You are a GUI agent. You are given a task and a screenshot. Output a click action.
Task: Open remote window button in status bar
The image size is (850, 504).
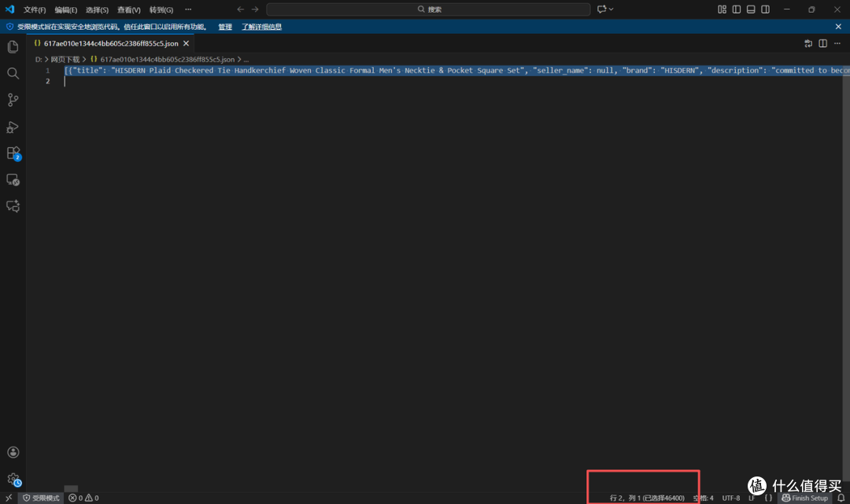9,498
